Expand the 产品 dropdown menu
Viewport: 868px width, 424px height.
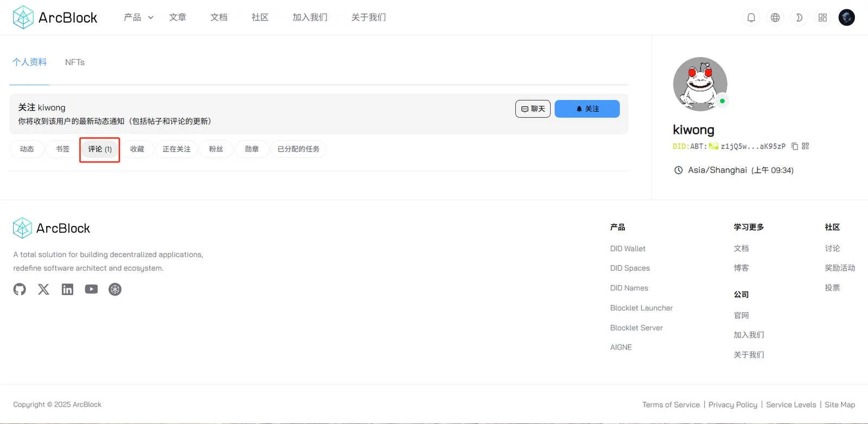click(138, 17)
